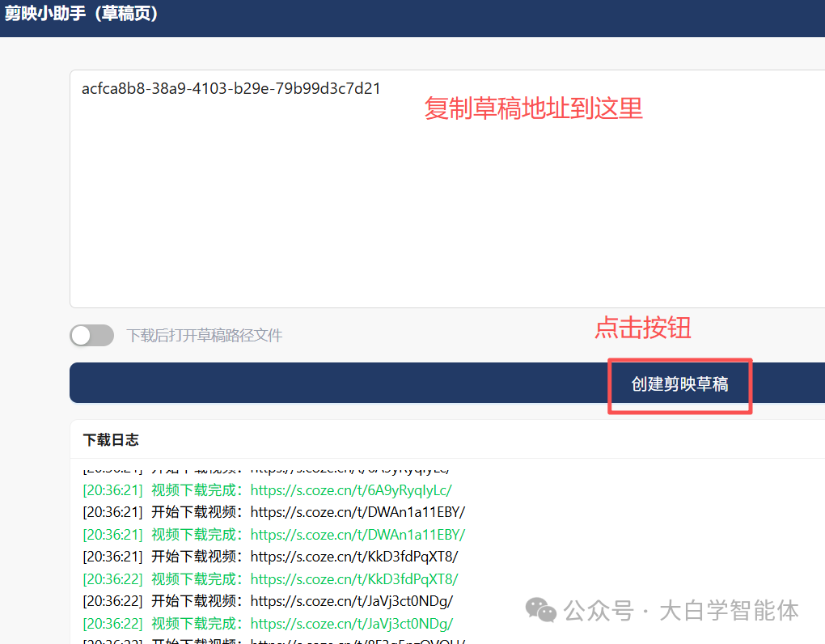Click the 下载日志 log header
Image resolution: width=825 pixels, height=644 pixels.
[111, 440]
